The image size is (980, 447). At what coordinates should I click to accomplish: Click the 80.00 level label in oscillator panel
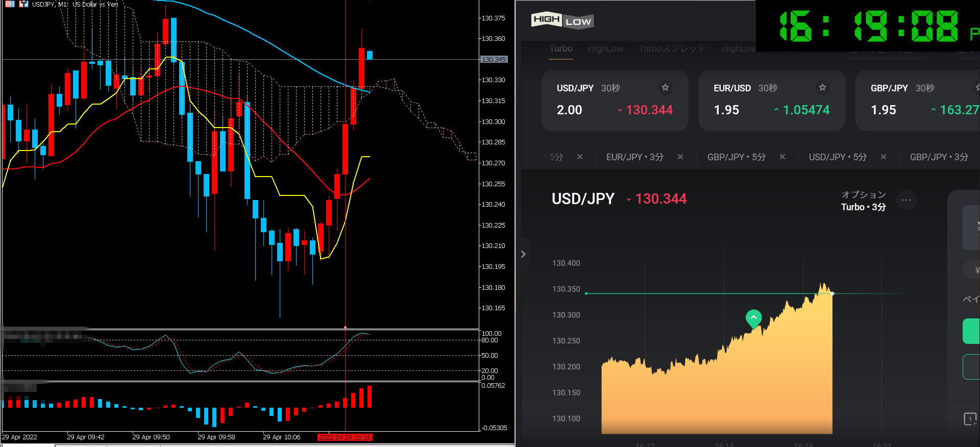[489, 340]
